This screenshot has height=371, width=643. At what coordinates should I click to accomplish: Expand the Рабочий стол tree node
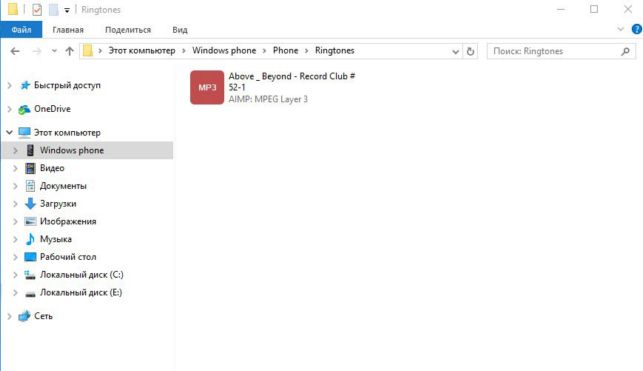pyautogui.click(x=15, y=257)
